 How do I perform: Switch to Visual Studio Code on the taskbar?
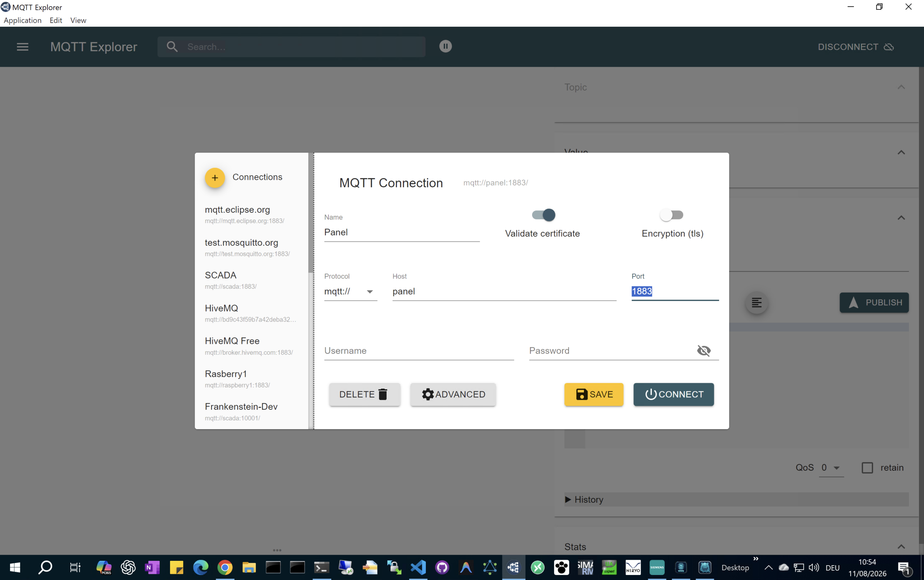[418, 567]
